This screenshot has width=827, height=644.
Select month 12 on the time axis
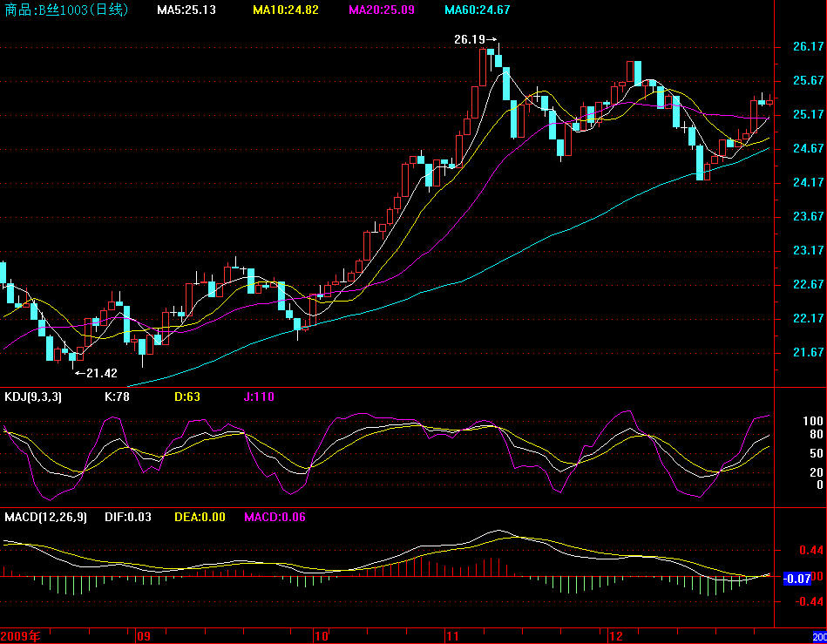pos(615,636)
